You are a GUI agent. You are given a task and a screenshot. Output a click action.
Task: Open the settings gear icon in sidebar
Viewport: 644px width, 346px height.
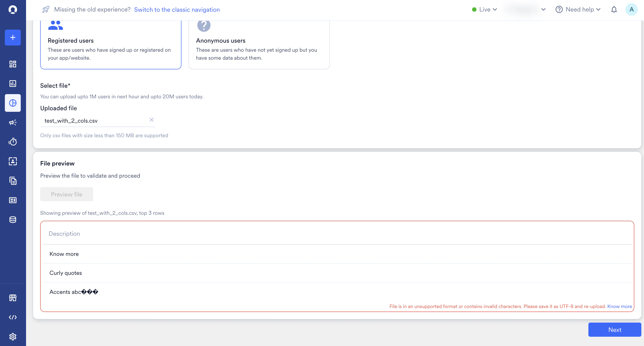pyautogui.click(x=13, y=336)
